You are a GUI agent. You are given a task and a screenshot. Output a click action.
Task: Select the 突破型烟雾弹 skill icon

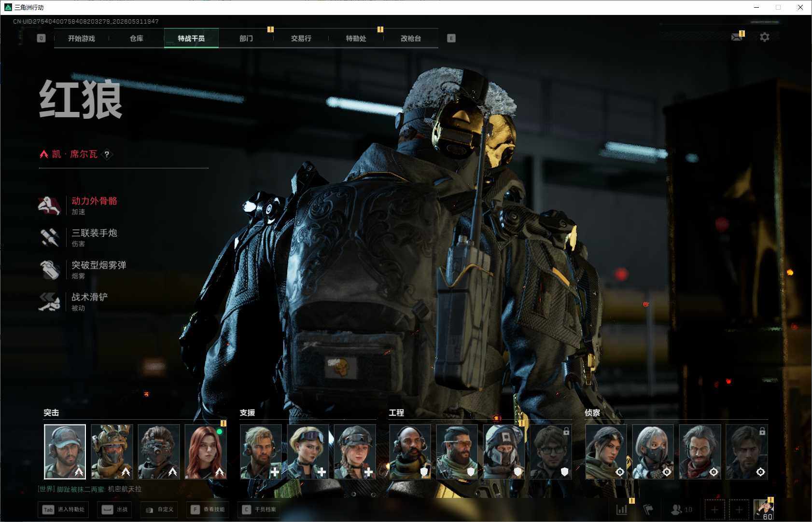click(x=49, y=270)
